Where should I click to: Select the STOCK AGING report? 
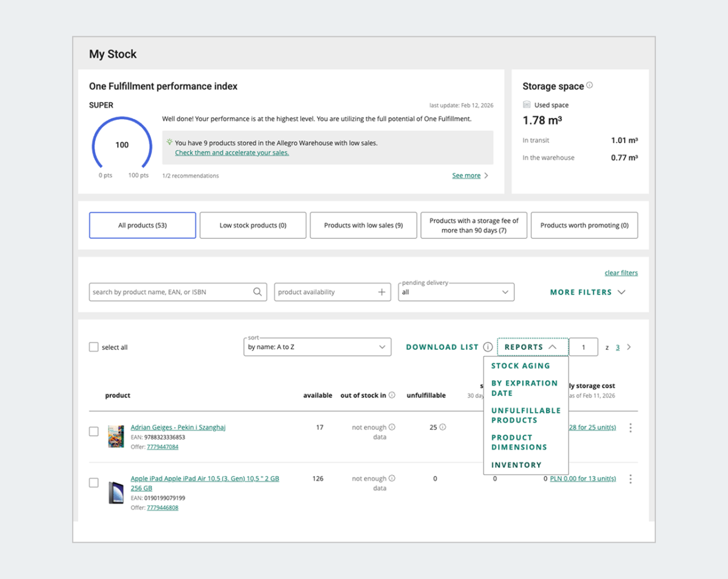(521, 366)
